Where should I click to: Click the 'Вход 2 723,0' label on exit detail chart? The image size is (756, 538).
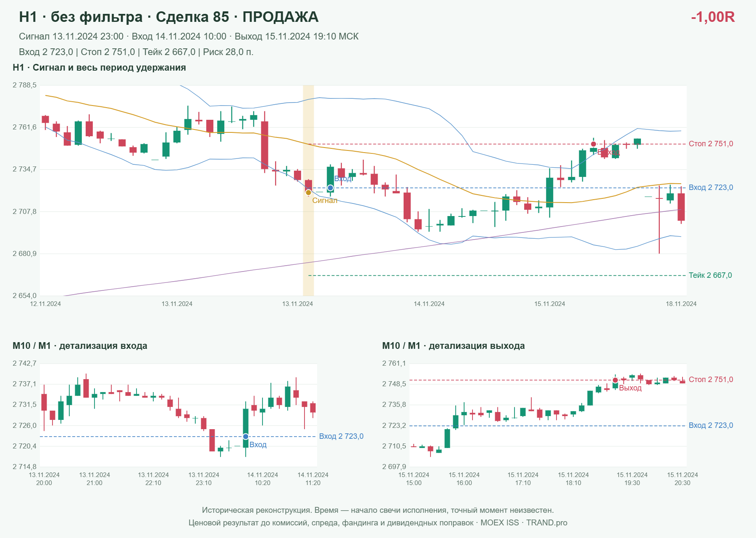click(711, 425)
